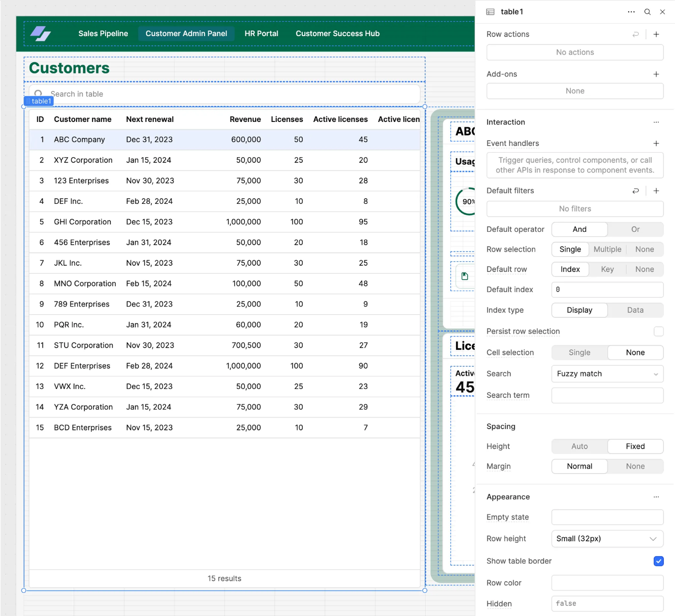Set cell selection to Single
The height and width of the screenshot is (616, 675).
(x=580, y=353)
